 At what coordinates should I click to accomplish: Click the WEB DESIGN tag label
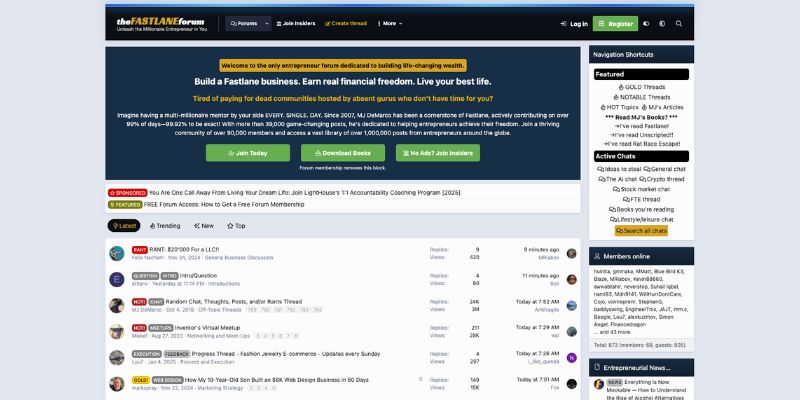(x=167, y=380)
